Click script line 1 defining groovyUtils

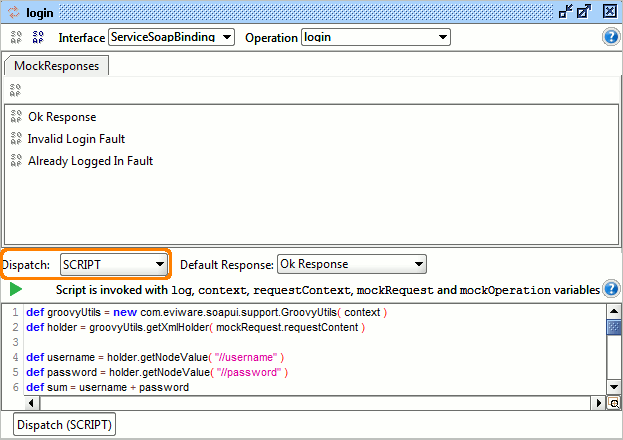click(207, 312)
